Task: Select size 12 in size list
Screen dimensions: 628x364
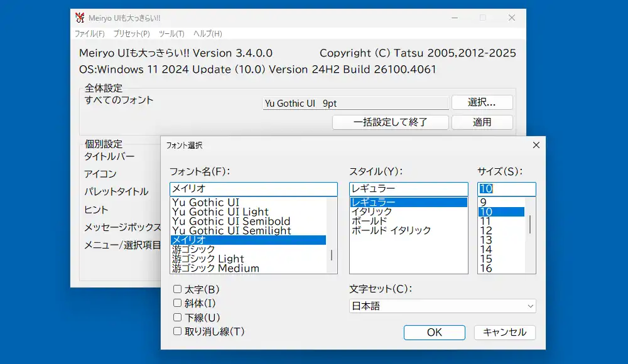Action: click(x=501, y=231)
